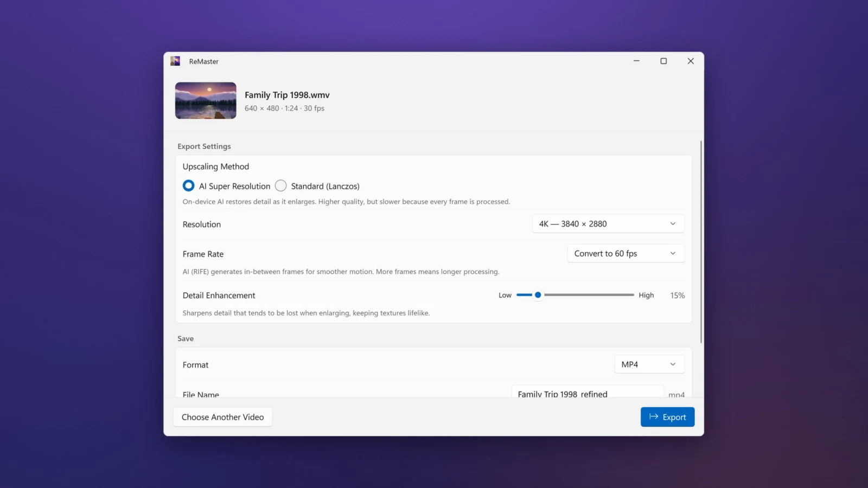868x488 pixels.
Task: Close the ReMaster window
Action: tap(691, 61)
